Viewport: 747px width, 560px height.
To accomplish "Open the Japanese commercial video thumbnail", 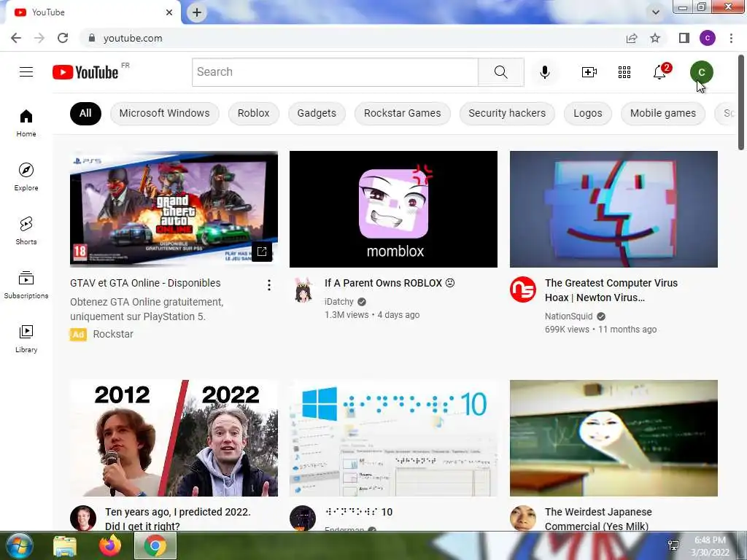I will tap(614, 438).
